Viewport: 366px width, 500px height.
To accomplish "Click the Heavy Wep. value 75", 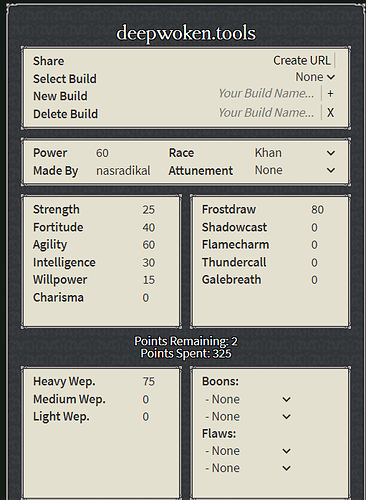I will click(x=149, y=381).
